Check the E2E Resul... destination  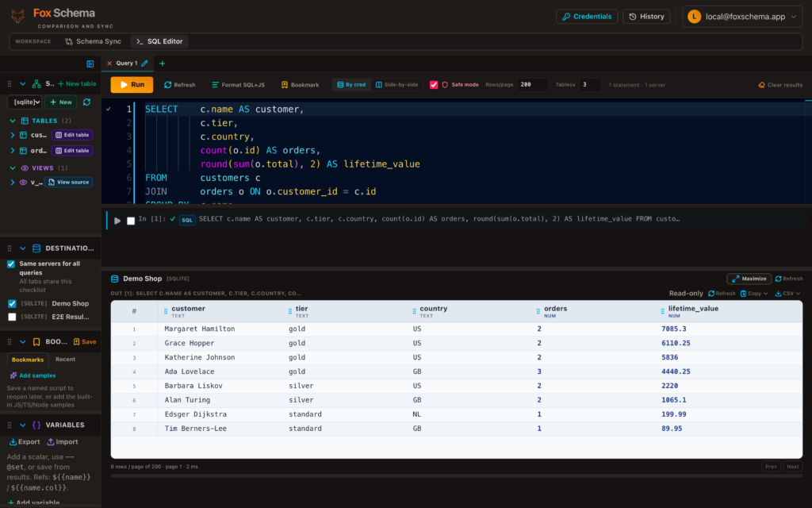[x=12, y=317]
